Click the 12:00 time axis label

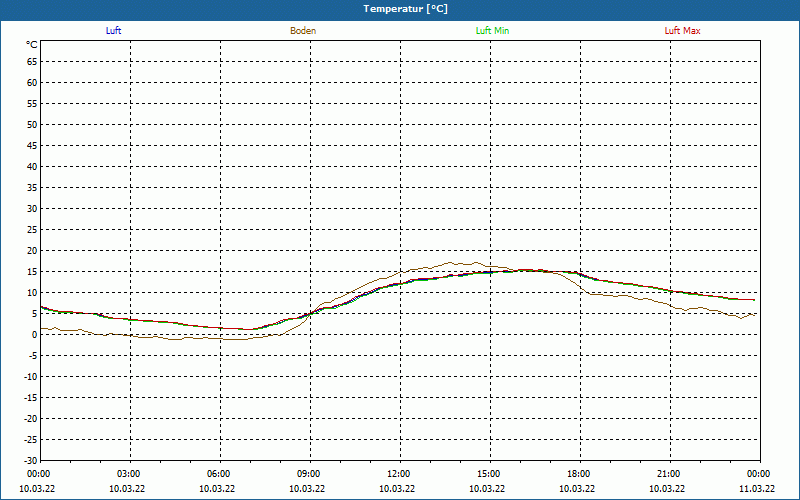pos(399,474)
